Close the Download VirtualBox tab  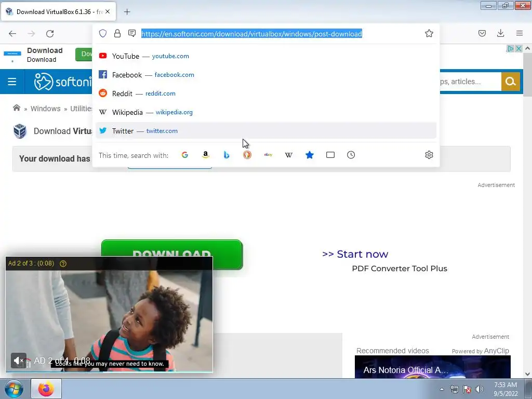108,11
